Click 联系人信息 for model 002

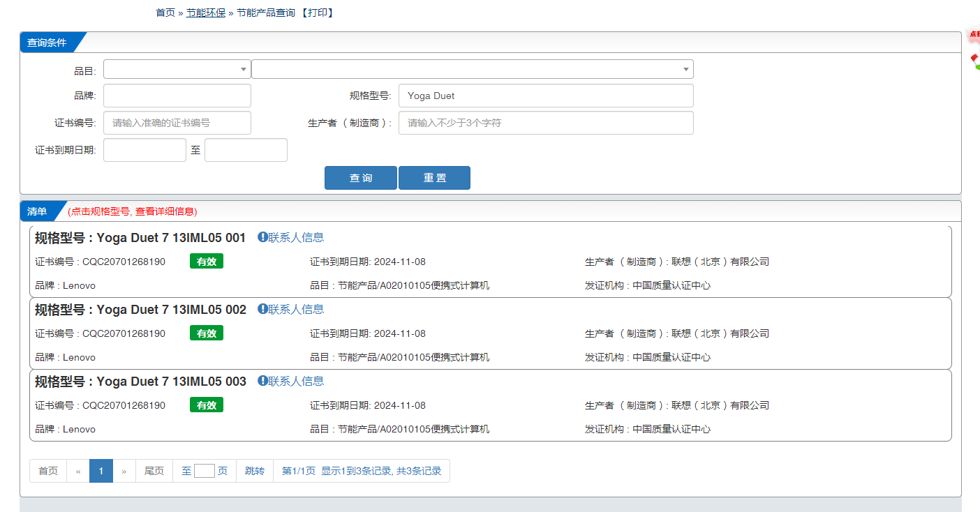296,309
